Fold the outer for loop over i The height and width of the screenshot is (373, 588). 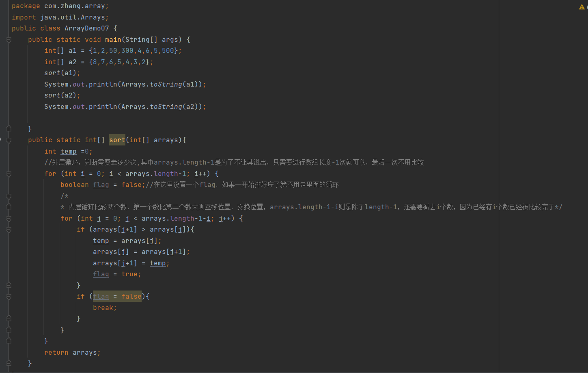(9, 174)
